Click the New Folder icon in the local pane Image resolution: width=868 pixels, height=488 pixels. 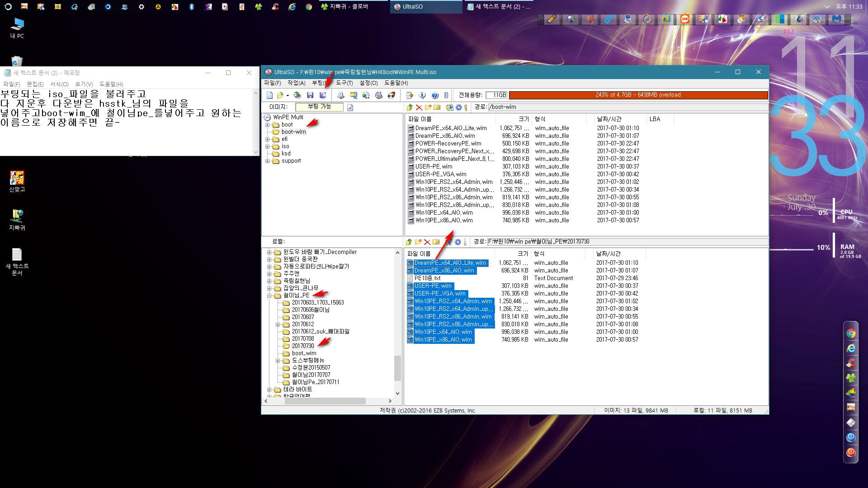click(418, 242)
